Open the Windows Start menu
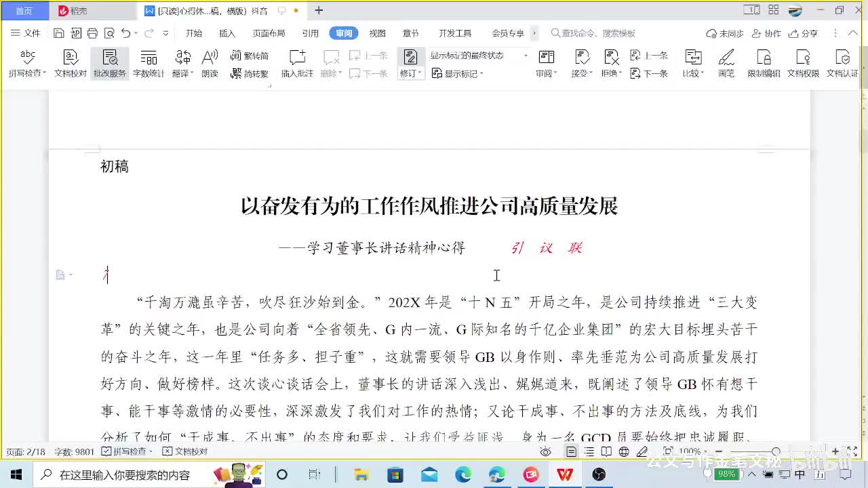The width and height of the screenshot is (868, 488). [x=16, y=474]
